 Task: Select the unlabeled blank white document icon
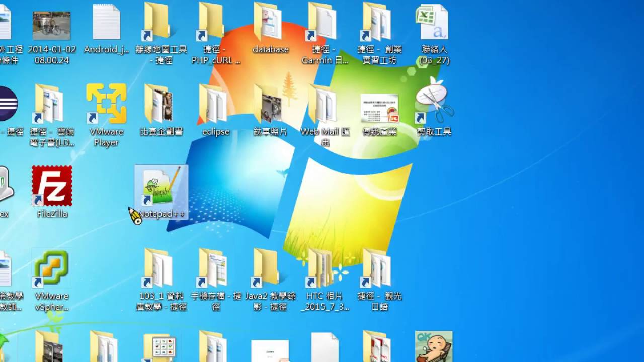point(325,347)
